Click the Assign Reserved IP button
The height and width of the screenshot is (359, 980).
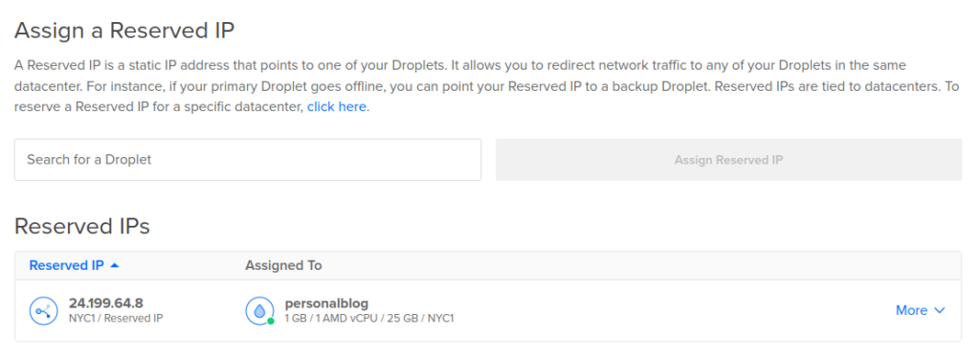pos(728,160)
